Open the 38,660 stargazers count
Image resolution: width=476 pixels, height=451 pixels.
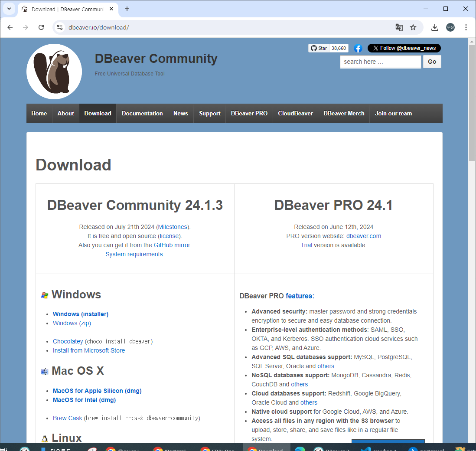coord(339,48)
